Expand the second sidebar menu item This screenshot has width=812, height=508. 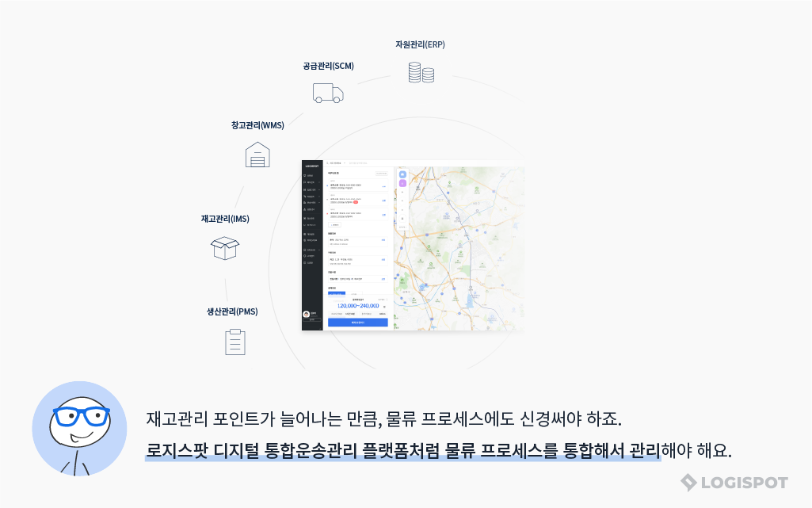(x=311, y=182)
